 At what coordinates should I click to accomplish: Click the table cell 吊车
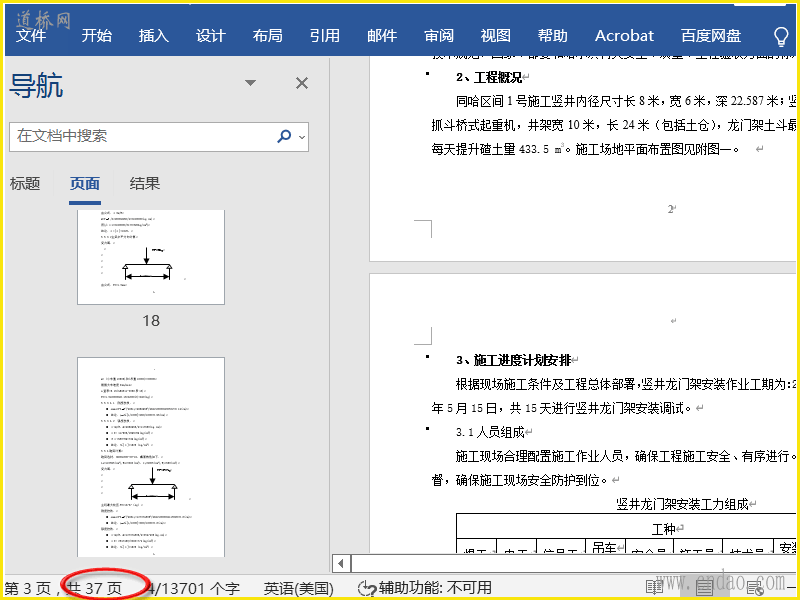click(x=605, y=547)
